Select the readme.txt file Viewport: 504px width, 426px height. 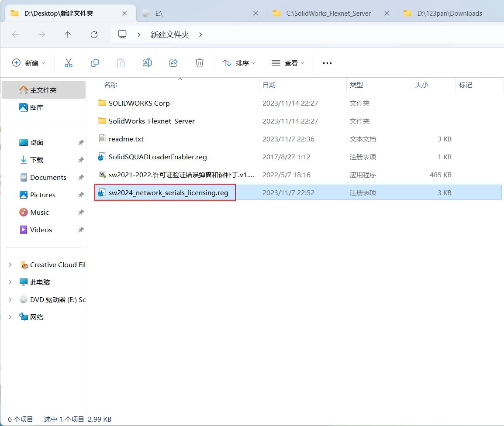pyautogui.click(x=126, y=139)
